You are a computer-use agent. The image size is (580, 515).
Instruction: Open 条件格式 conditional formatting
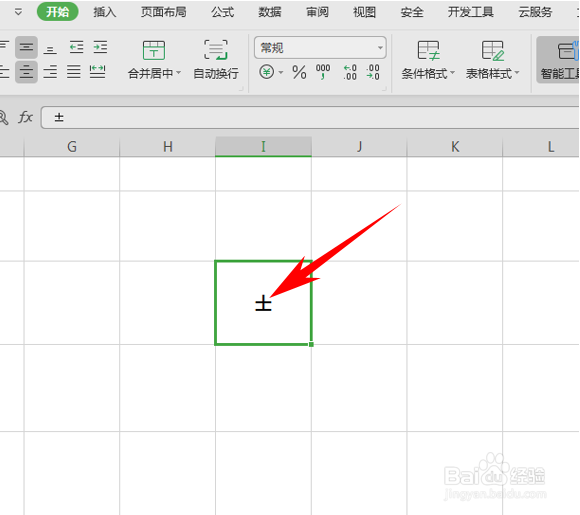pyautogui.click(x=428, y=60)
